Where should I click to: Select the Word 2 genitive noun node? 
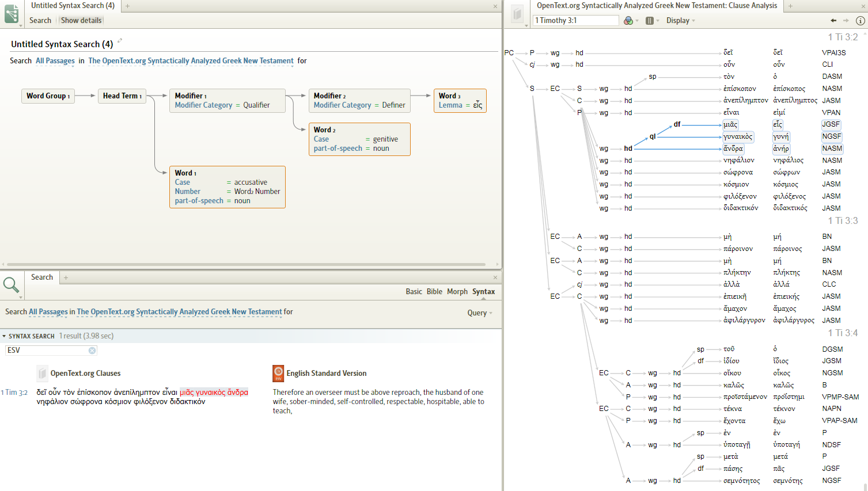coord(360,139)
